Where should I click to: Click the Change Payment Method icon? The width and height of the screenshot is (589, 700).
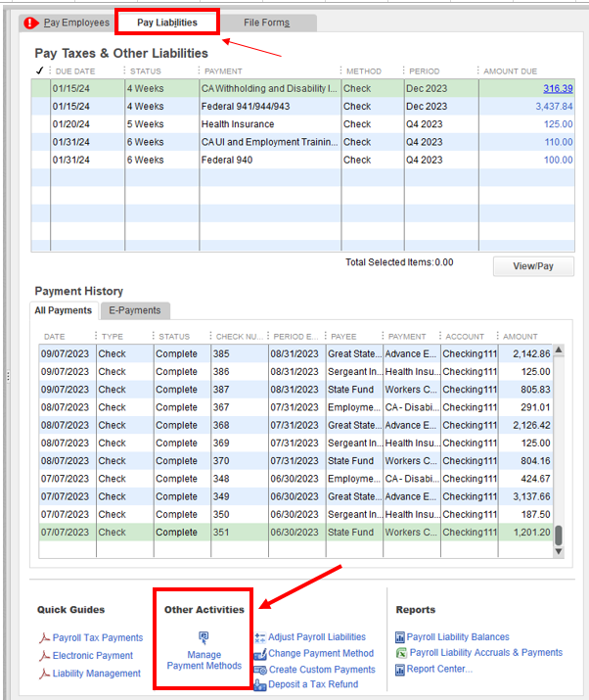[260, 654]
